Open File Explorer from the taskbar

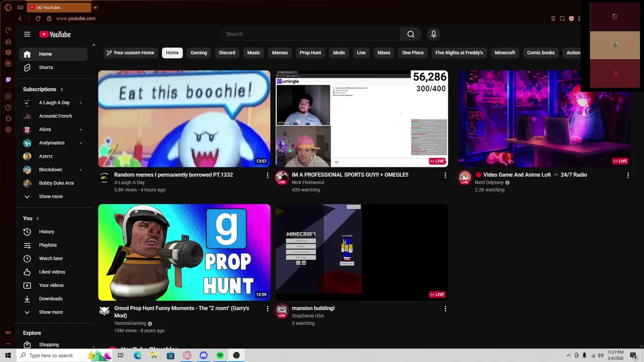tap(154, 355)
